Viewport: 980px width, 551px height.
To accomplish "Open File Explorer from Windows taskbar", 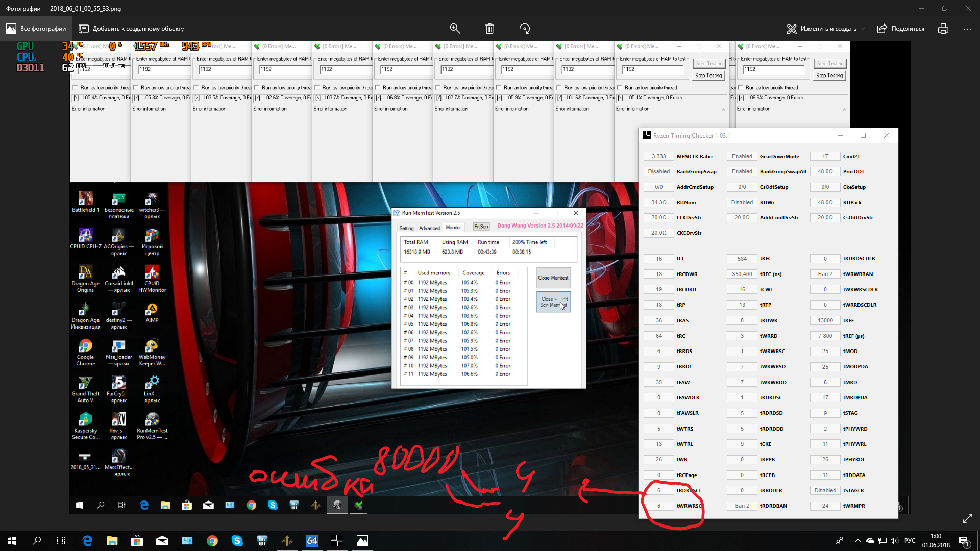I will coord(112,541).
